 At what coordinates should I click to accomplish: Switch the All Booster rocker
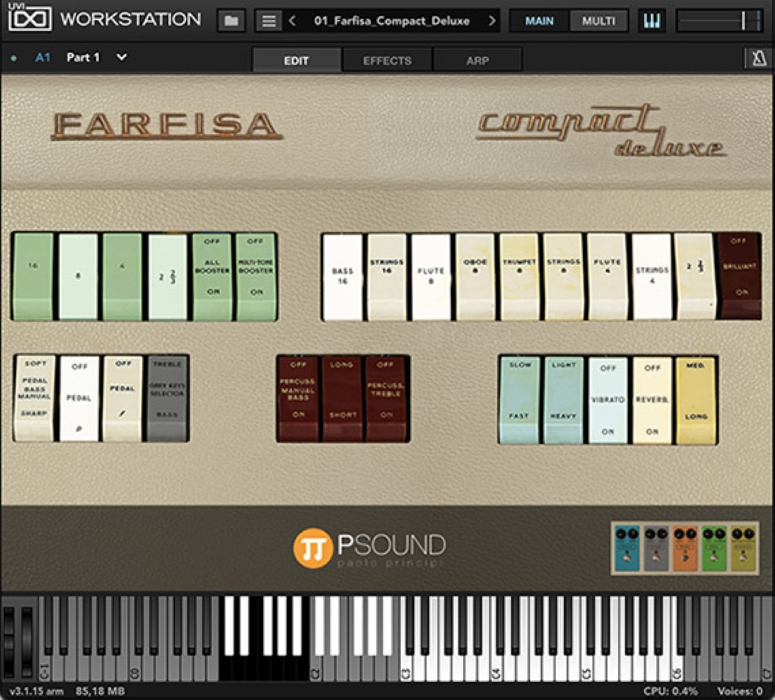pos(212,277)
